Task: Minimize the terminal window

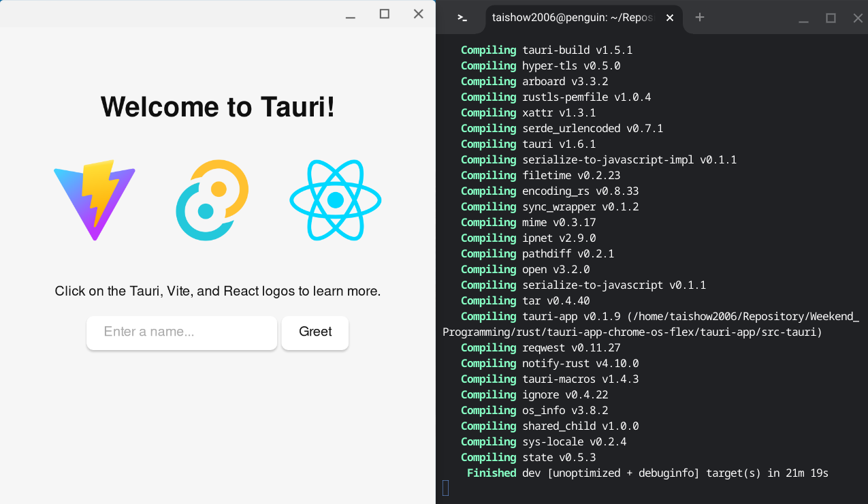Action: [804, 19]
